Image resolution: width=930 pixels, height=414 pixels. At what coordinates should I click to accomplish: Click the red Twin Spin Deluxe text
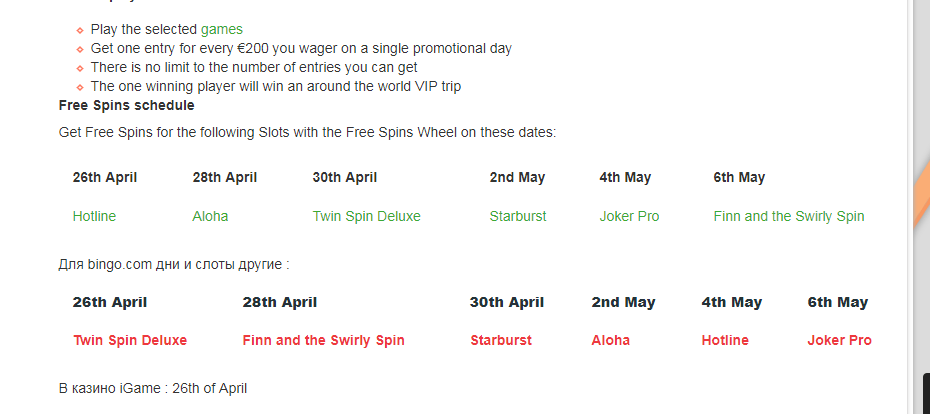tap(130, 340)
